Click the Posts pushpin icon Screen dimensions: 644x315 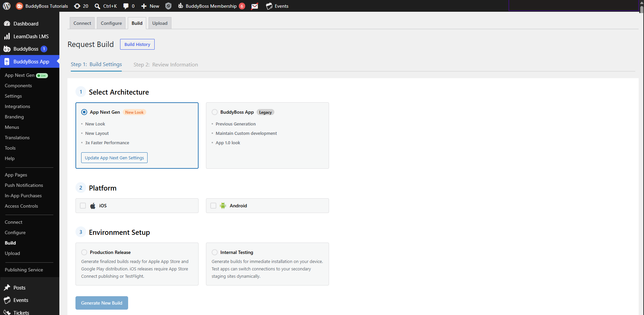coord(7,287)
